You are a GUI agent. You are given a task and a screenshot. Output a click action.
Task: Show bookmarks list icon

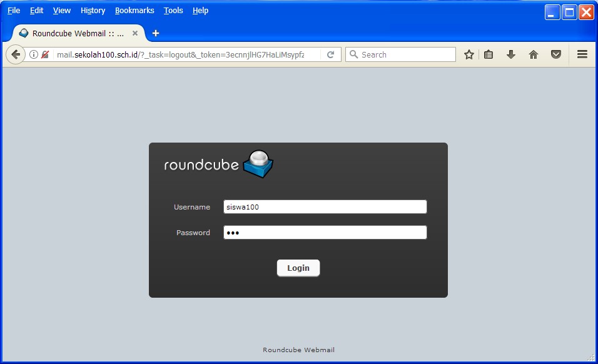pyautogui.click(x=489, y=54)
